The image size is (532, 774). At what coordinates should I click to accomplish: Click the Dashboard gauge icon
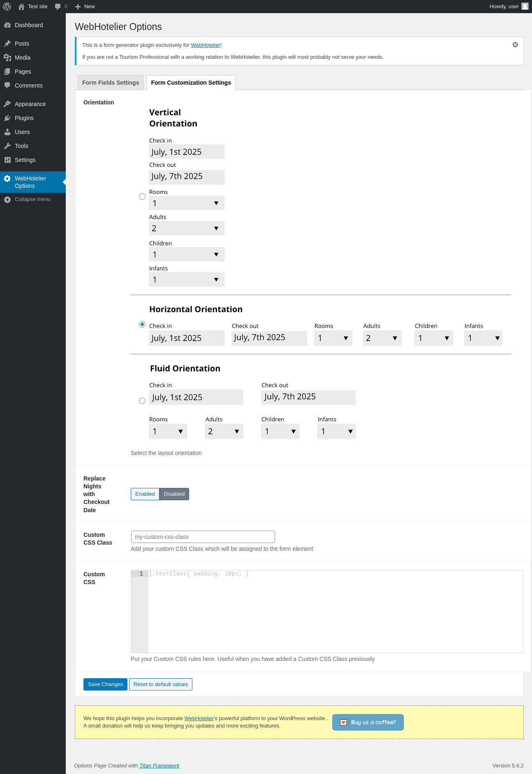(7, 25)
